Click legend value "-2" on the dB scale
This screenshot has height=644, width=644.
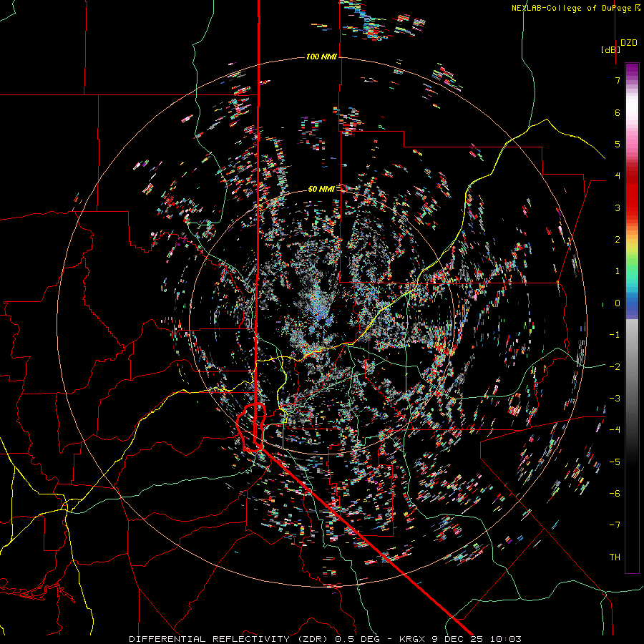click(615, 367)
